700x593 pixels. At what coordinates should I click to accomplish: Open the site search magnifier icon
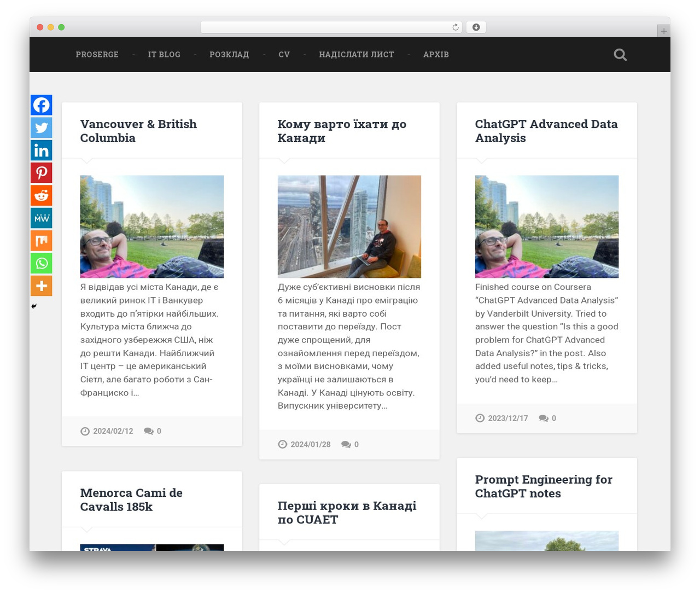(x=620, y=55)
